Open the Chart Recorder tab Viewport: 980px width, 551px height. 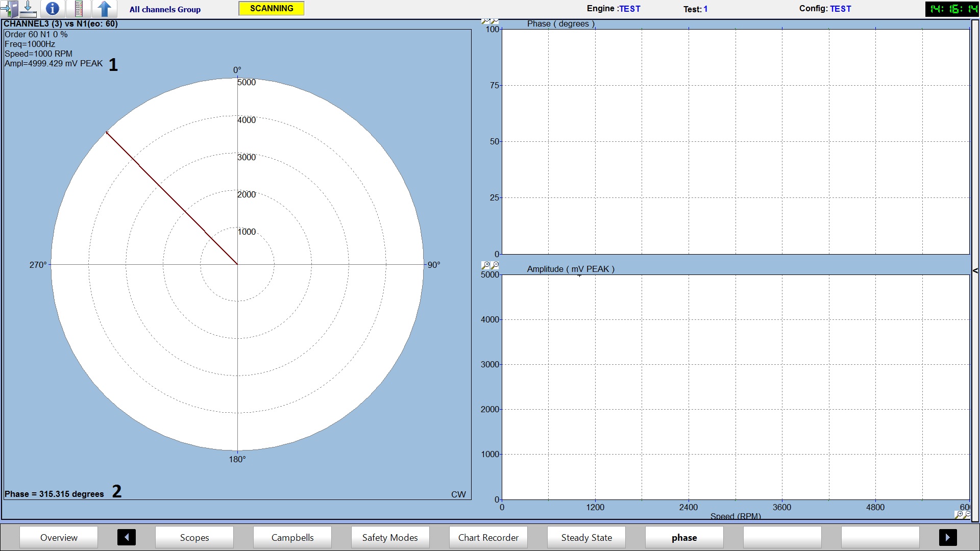488,537
